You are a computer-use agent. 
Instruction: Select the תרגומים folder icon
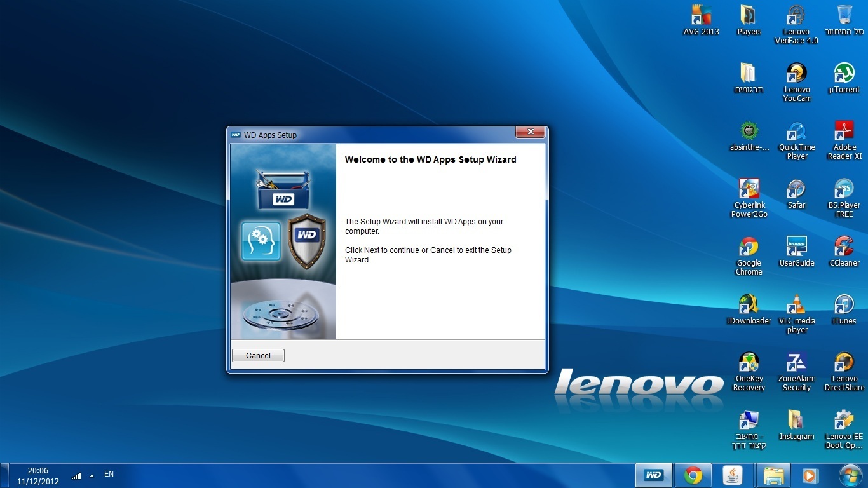pos(749,78)
